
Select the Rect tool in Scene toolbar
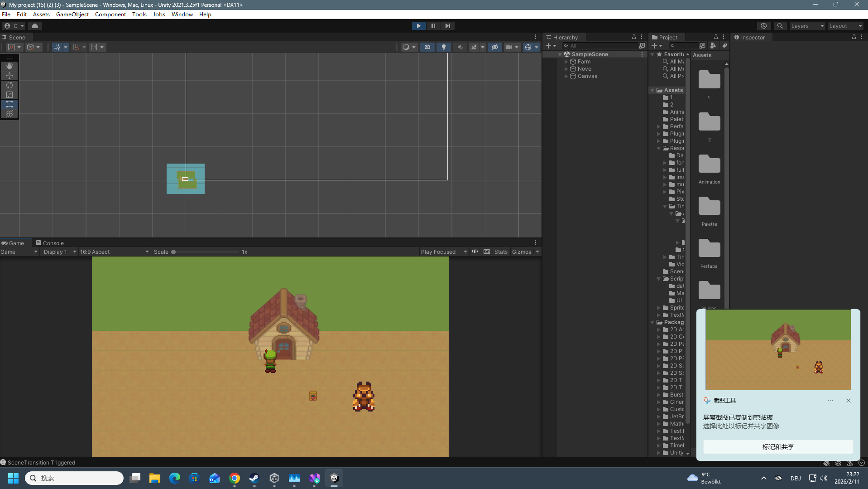pyautogui.click(x=9, y=104)
